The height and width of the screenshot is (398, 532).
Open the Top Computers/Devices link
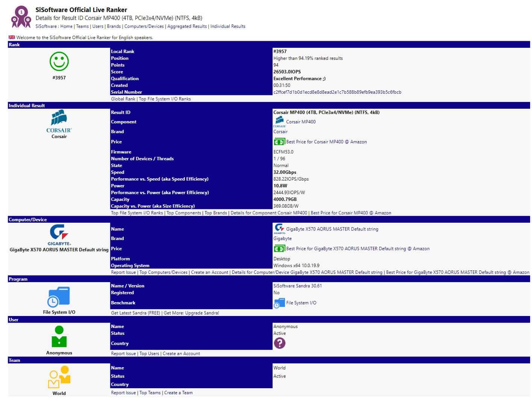(x=164, y=272)
